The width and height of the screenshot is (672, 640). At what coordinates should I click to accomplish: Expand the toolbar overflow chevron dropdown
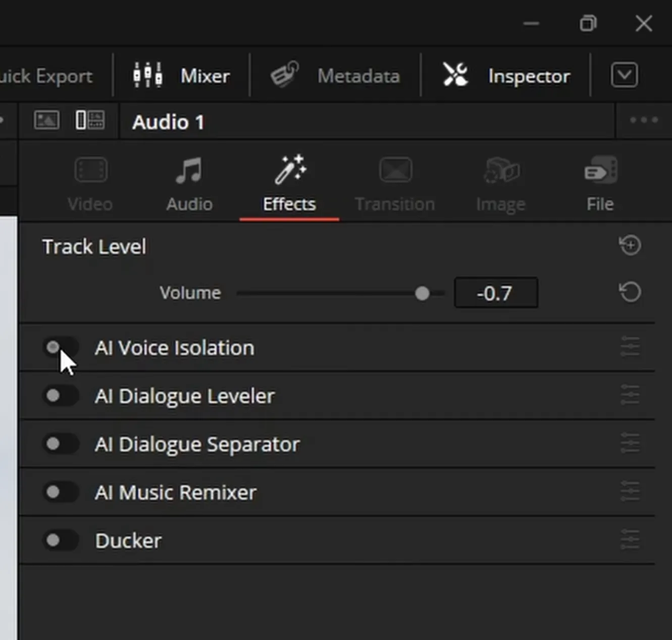coord(625,75)
